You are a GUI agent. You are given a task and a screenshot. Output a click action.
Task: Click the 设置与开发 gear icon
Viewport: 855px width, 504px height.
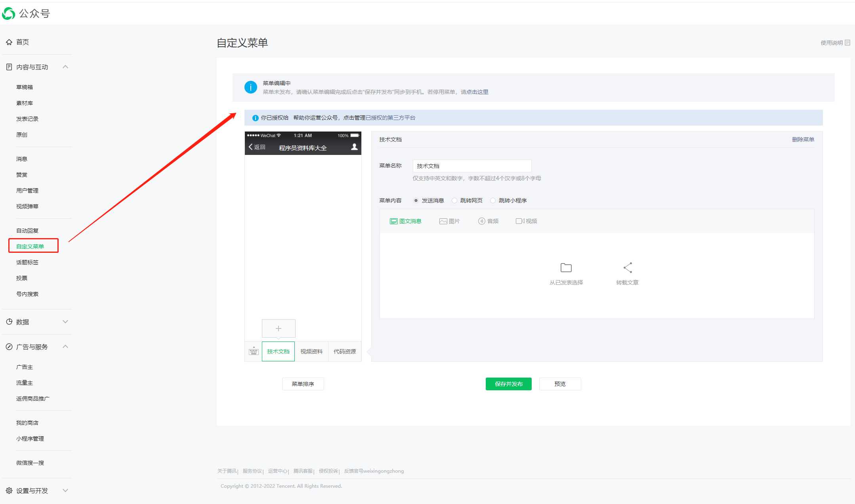coord(9,491)
